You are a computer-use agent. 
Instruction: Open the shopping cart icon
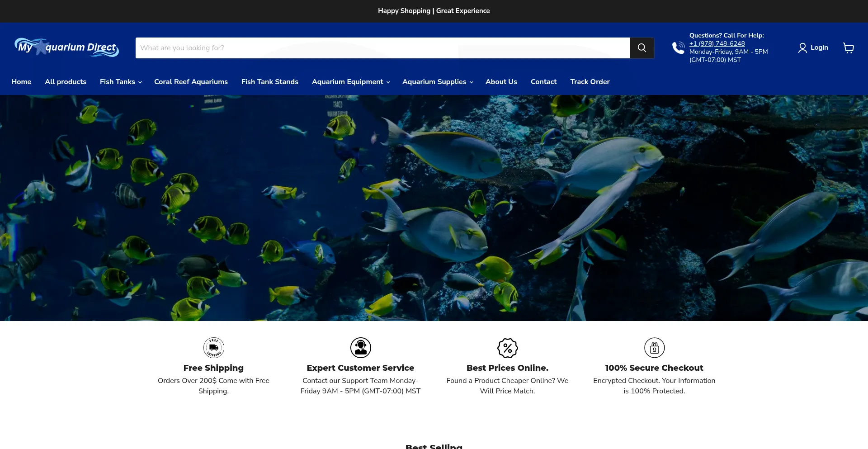tap(849, 47)
